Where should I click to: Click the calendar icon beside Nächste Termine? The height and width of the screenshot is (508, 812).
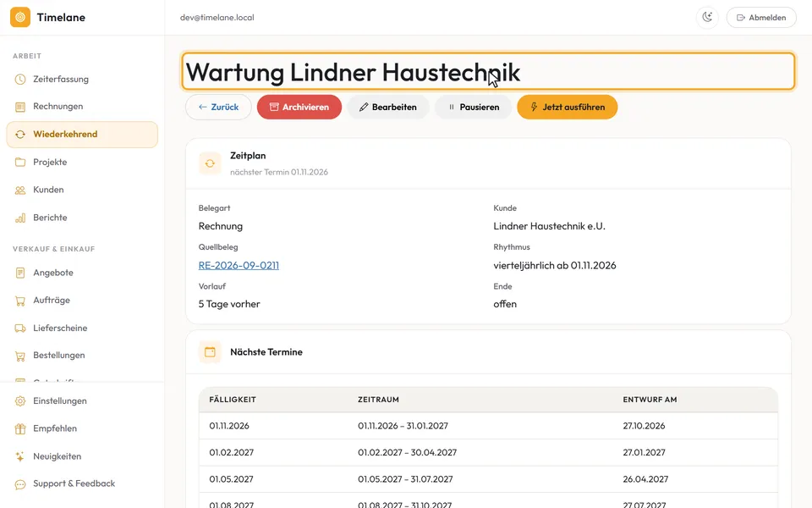[x=210, y=352]
